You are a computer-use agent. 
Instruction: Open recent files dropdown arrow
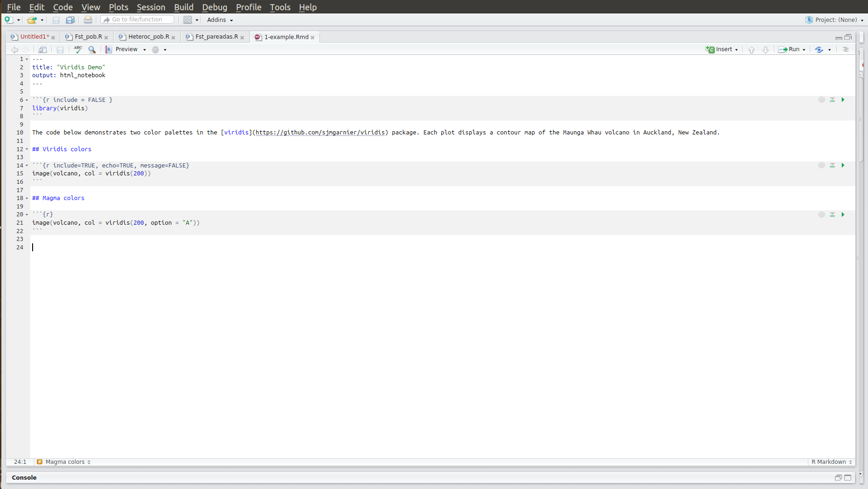click(x=42, y=20)
